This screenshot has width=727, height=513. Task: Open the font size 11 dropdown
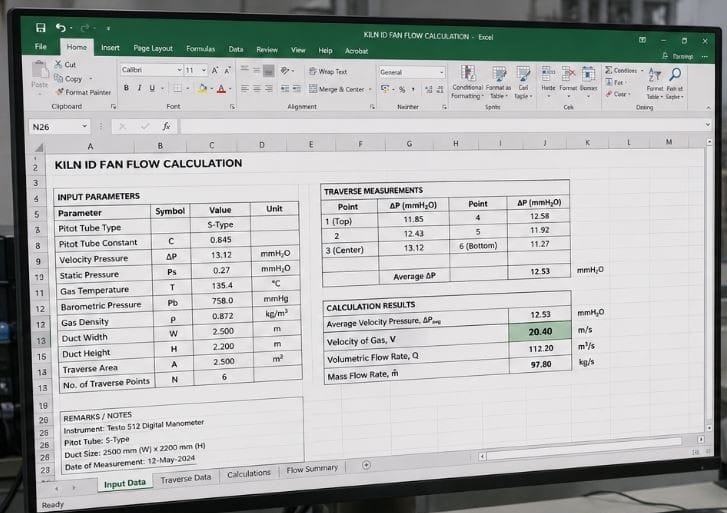(204, 70)
